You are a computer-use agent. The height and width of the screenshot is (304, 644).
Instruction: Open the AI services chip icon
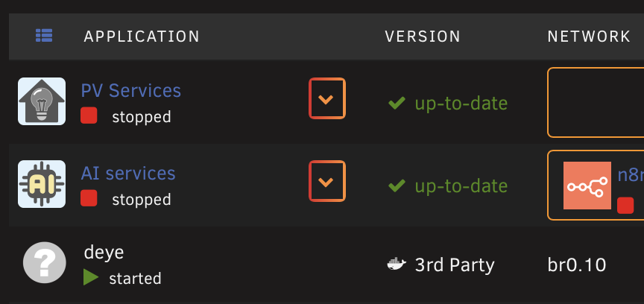42,184
